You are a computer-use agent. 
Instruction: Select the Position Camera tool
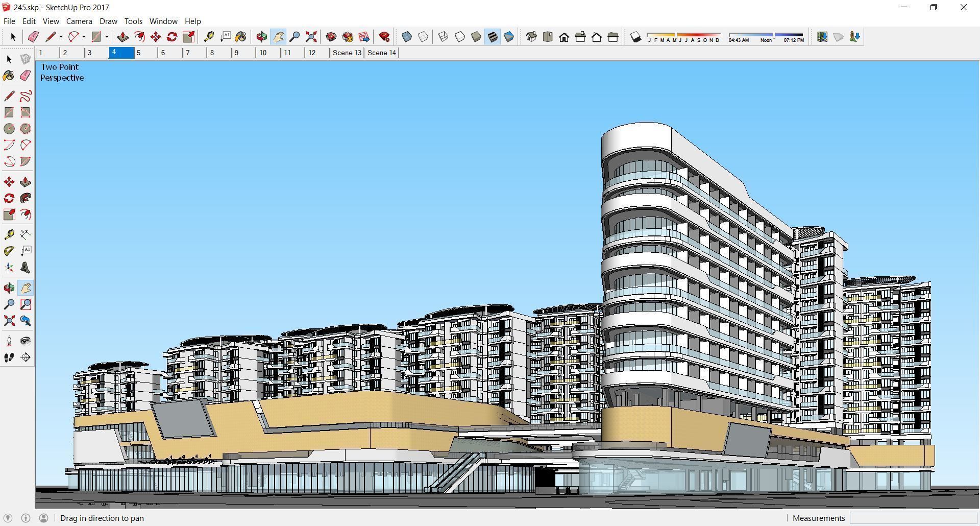click(9, 341)
